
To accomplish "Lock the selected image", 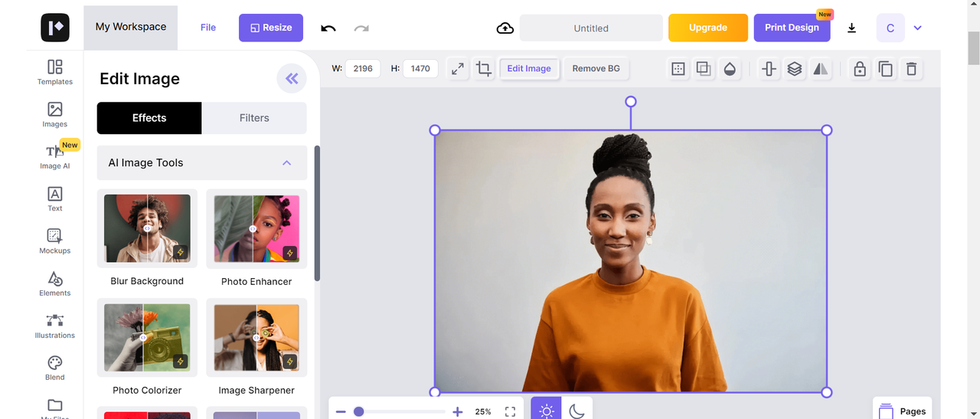I will coord(860,68).
